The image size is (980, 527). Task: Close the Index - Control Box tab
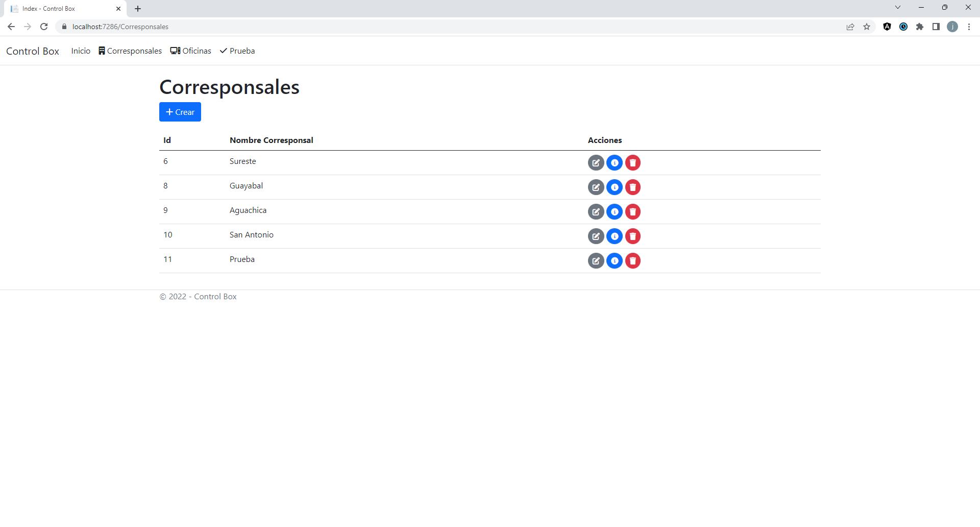tap(118, 9)
